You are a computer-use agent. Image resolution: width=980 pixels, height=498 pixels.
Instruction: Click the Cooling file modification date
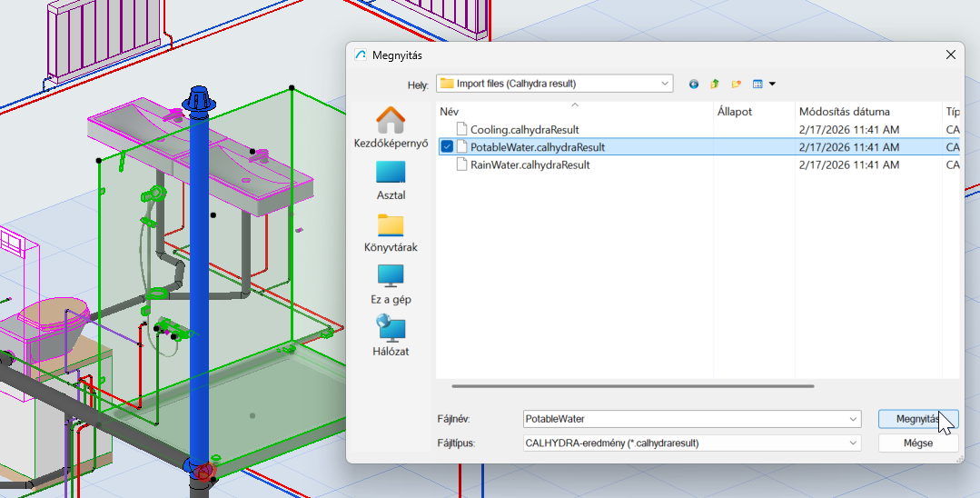[x=848, y=130]
